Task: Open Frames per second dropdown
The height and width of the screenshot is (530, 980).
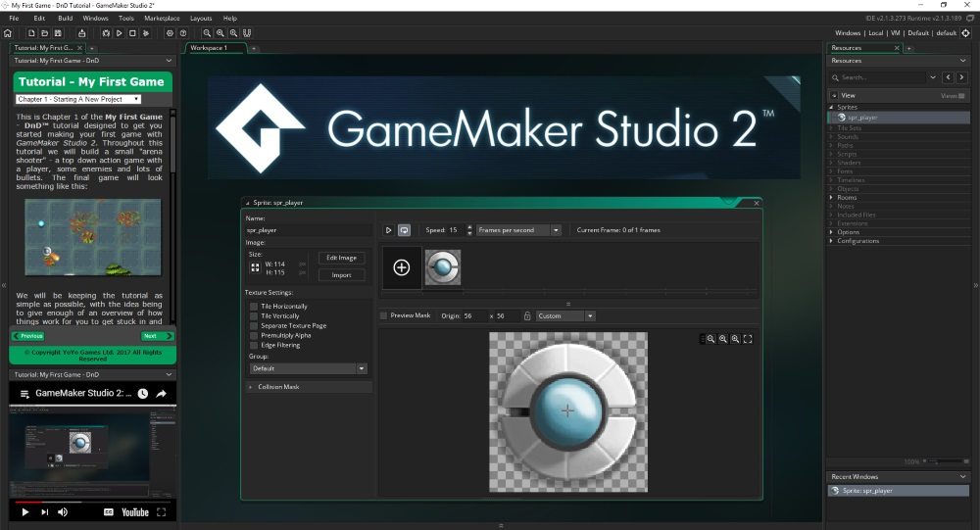Action: (x=518, y=230)
